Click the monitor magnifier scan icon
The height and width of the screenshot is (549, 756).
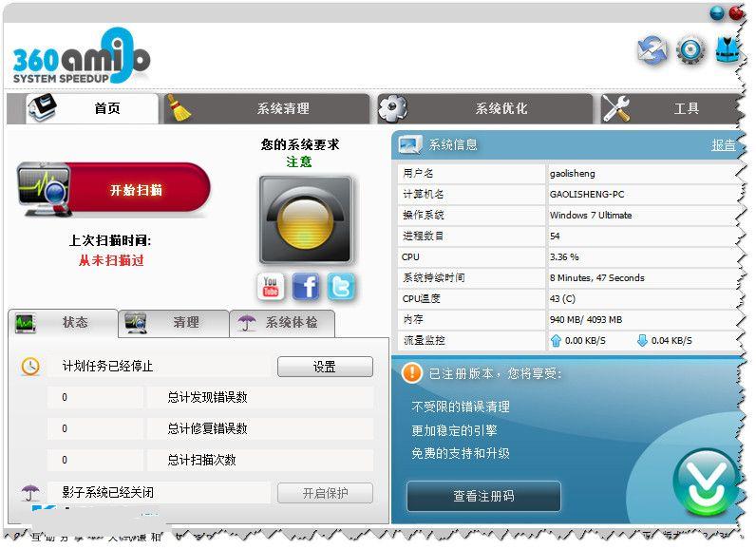coord(44,190)
